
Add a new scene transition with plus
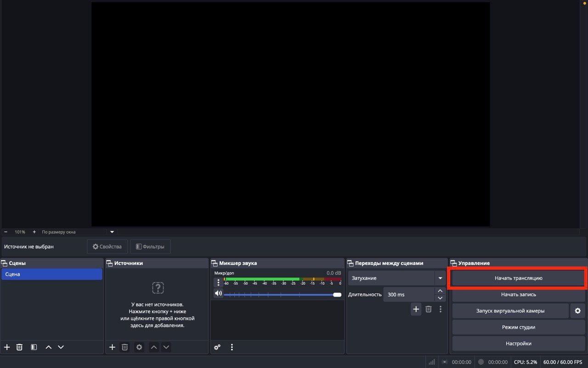pyautogui.click(x=416, y=309)
